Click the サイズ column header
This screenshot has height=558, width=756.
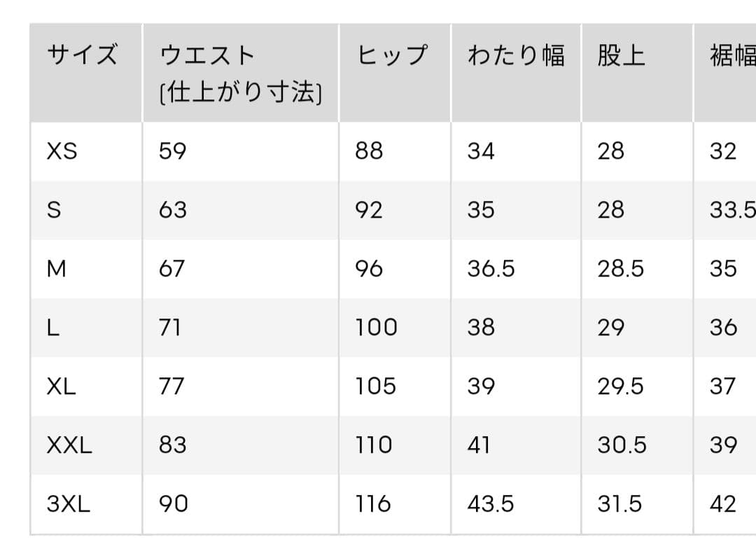tap(83, 55)
